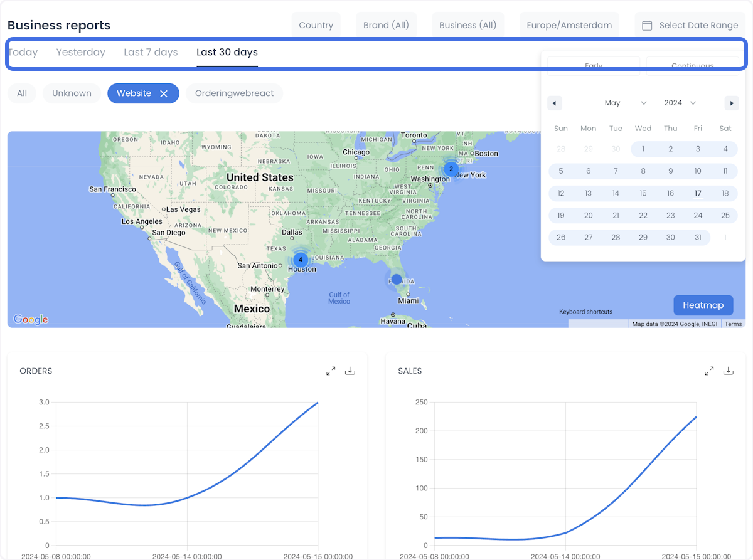The image size is (753, 560).
Task: Select the Last 30 days tab
Action: tap(227, 52)
